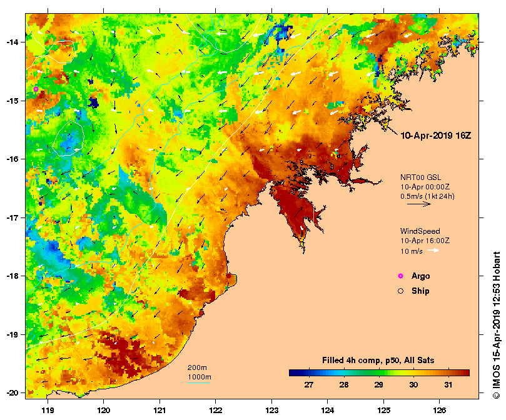This screenshot has height=420, width=506.
Task: Click the temperature color bar
Action: (379, 373)
